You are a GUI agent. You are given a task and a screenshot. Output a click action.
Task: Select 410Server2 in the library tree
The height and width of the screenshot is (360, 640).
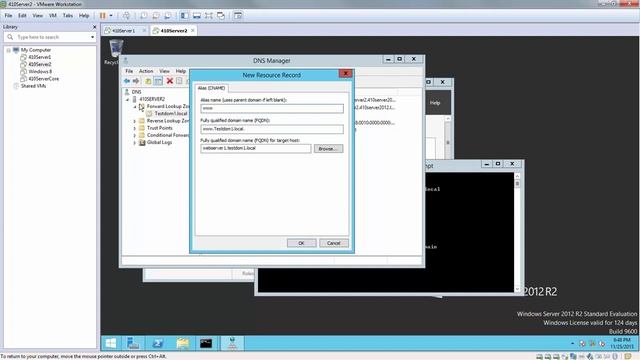(40, 64)
